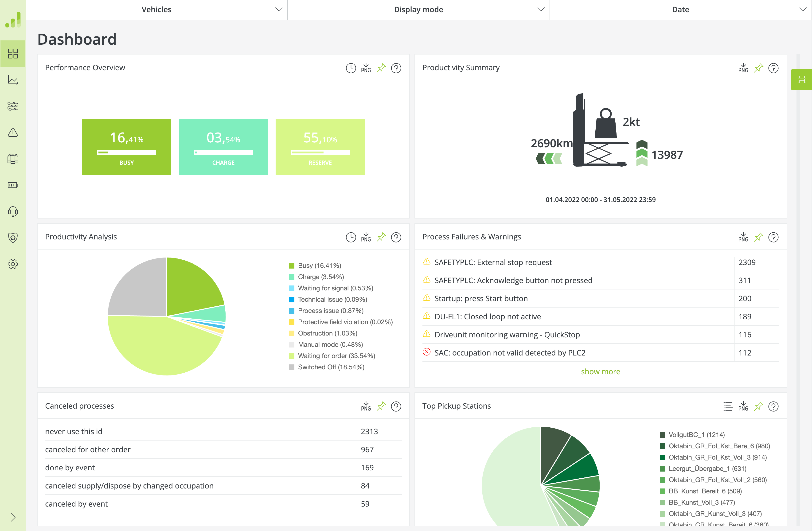812x531 pixels.
Task: Open the battery sidebar icon
Action: [13, 185]
